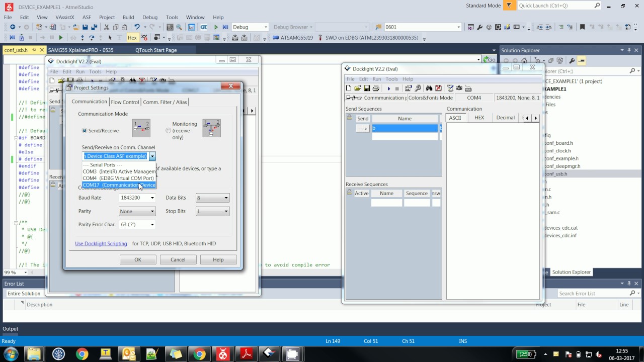Image resolution: width=644 pixels, height=362 pixels.
Task: Select HEX tab in right Docklight
Action: (479, 118)
